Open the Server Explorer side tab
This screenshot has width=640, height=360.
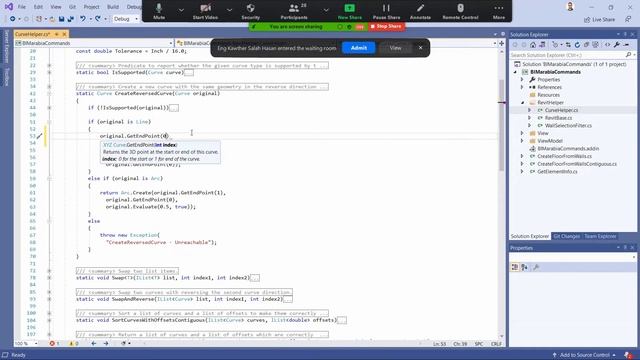tap(7, 47)
